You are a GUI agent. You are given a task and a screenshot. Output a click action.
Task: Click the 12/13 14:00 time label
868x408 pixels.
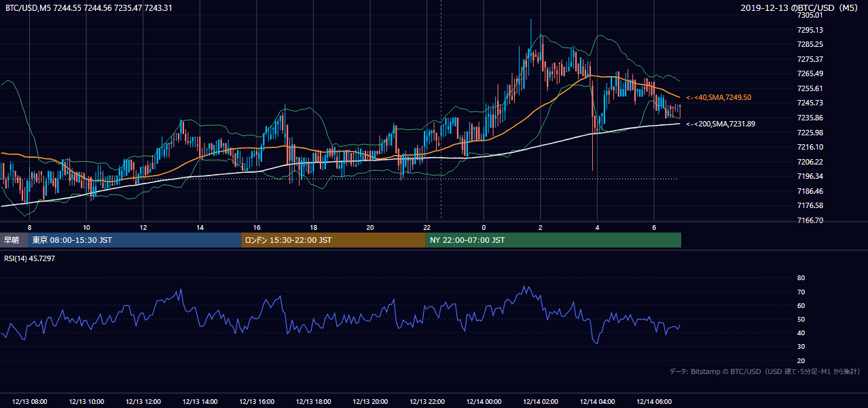200,402
